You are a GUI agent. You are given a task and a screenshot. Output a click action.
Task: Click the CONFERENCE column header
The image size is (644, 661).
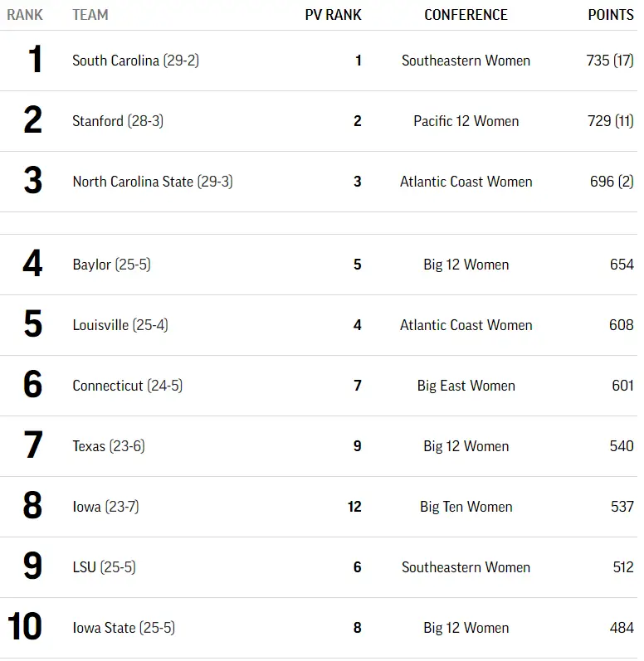pyautogui.click(x=466, y=15)
